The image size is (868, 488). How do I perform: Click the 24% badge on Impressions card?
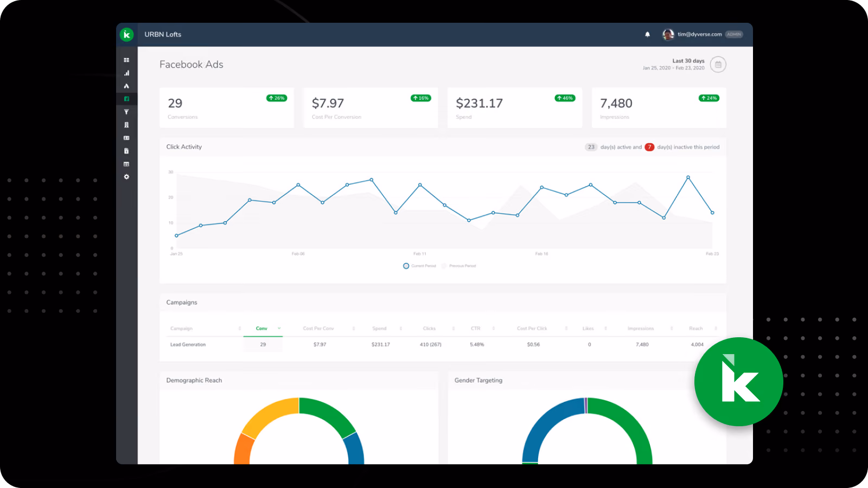pos(709,98)
